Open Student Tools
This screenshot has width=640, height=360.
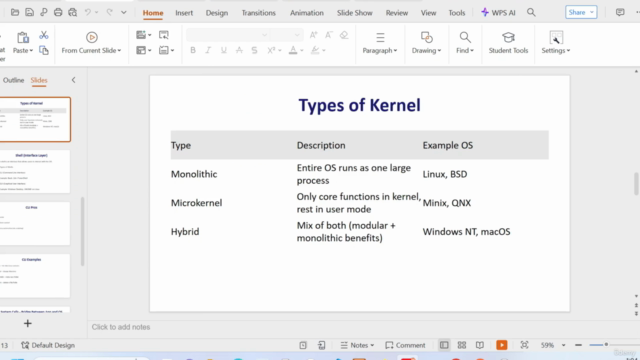(508, 43)
